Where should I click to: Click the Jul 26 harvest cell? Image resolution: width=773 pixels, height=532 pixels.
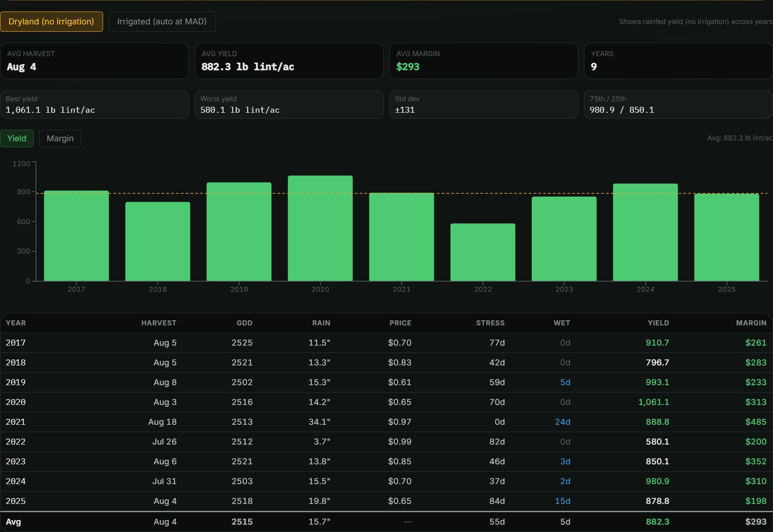click(x=164, y=442)
